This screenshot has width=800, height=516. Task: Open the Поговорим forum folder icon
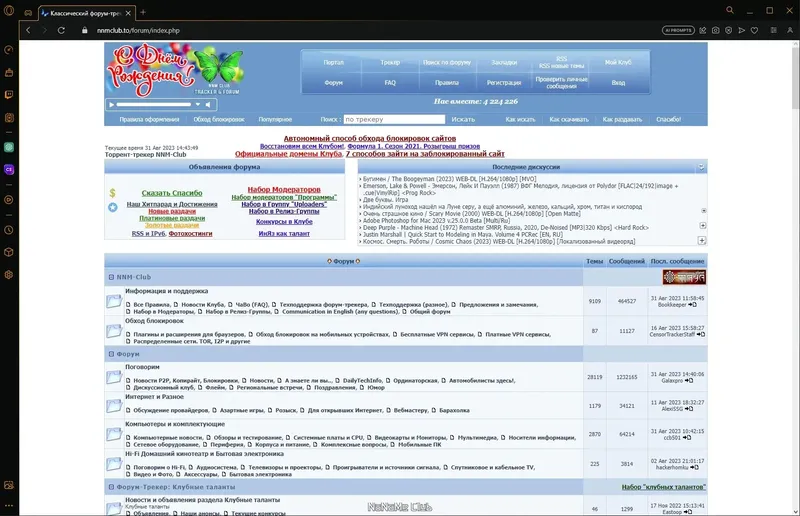coord(114,377)
